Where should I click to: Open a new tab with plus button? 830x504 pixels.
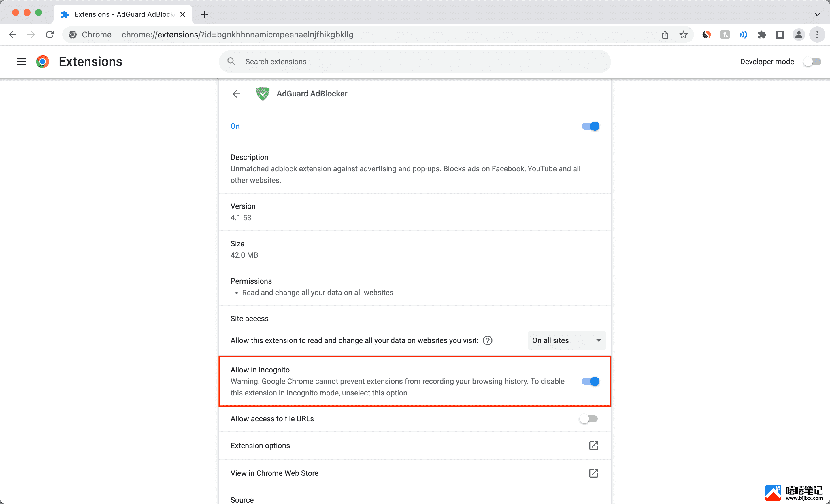click(x=204, y=14)
